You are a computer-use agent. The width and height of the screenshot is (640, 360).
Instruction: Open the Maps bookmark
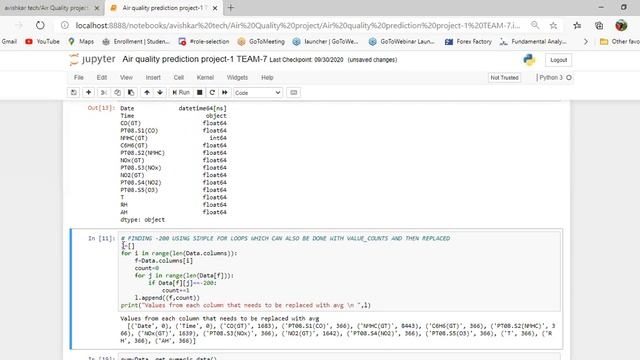(81, 42)
